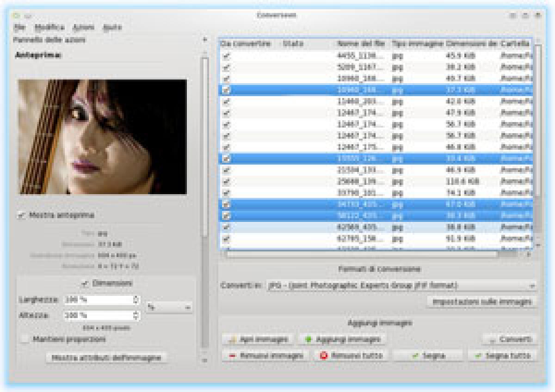This screenshot has height=392, width=555.
Task: Click the Segna button
Action: [x=428, y=355]
